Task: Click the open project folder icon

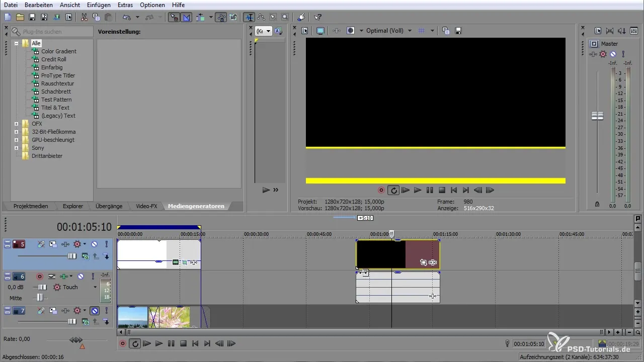Action: [20, 17]
